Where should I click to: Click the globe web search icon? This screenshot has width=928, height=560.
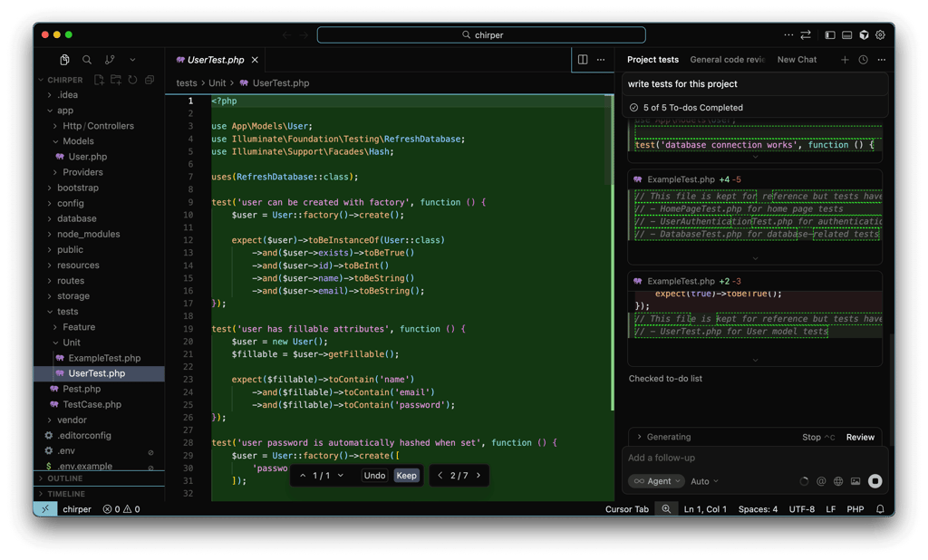tap(838, 481)
